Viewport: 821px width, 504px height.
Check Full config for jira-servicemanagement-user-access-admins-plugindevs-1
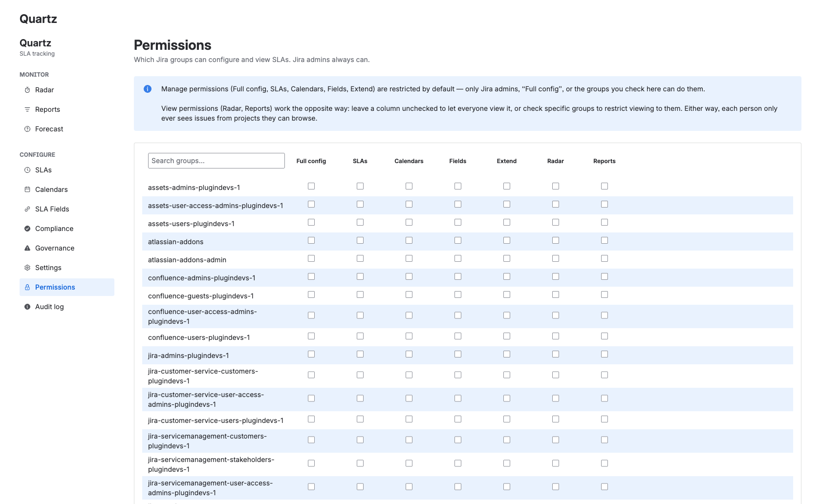pos(311,487)
